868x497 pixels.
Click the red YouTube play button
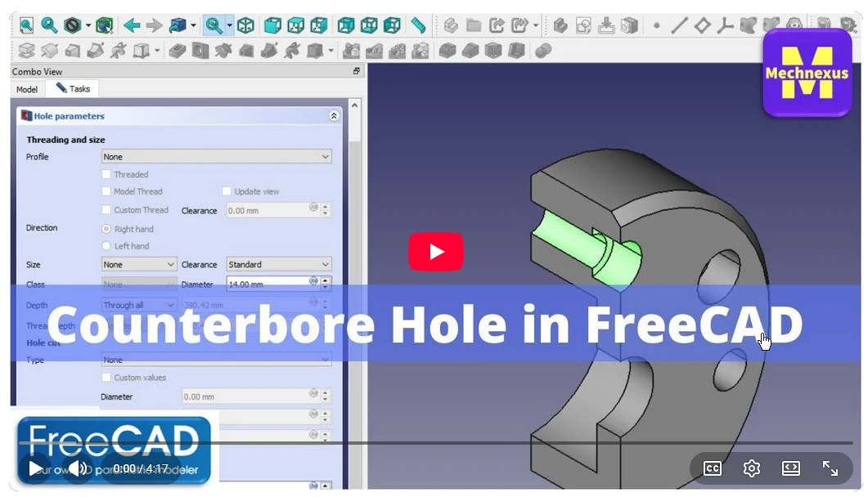(x=435, y=252)
